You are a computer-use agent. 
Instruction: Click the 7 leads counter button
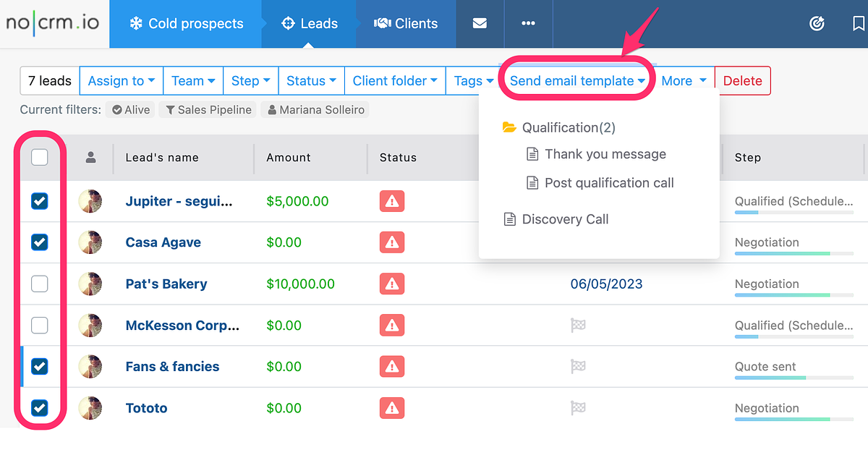[x=50, y=81]
